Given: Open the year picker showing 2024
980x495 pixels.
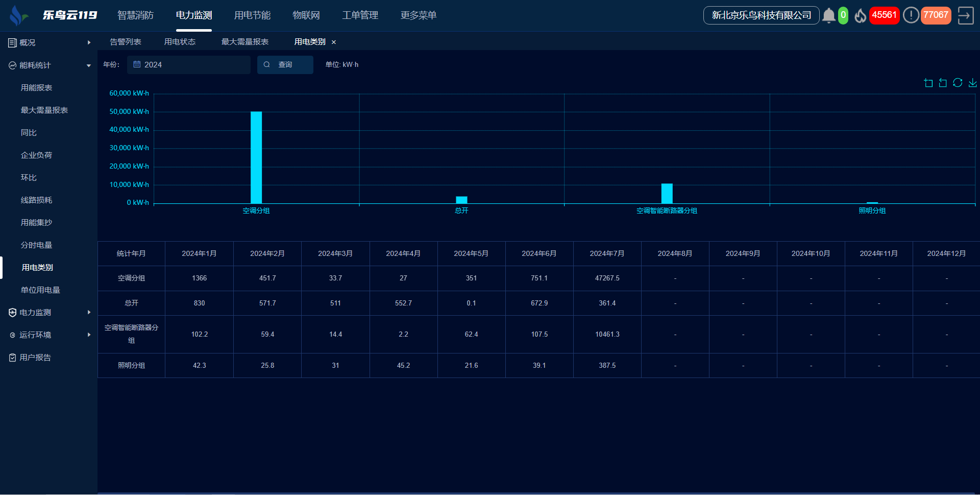Looking at the screenshot, I should [x=189, y=65].
